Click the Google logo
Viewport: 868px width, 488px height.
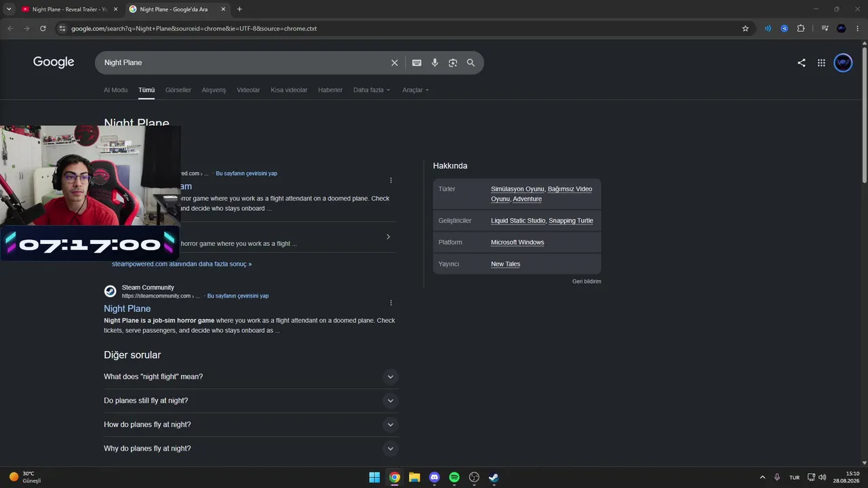pos(54,62)
